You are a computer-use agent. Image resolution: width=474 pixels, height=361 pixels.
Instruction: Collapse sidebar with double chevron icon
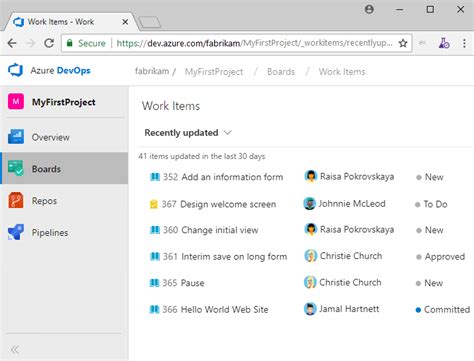point(15,350)
